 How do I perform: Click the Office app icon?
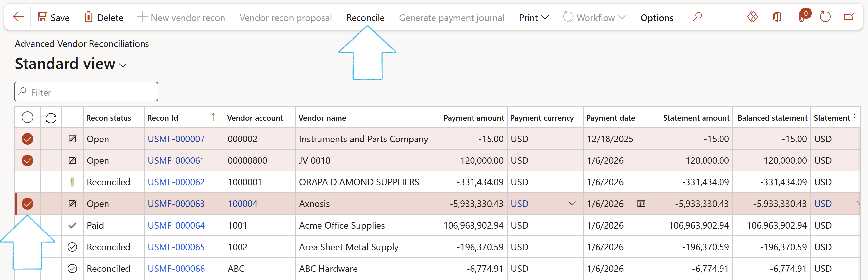[777, 17]
